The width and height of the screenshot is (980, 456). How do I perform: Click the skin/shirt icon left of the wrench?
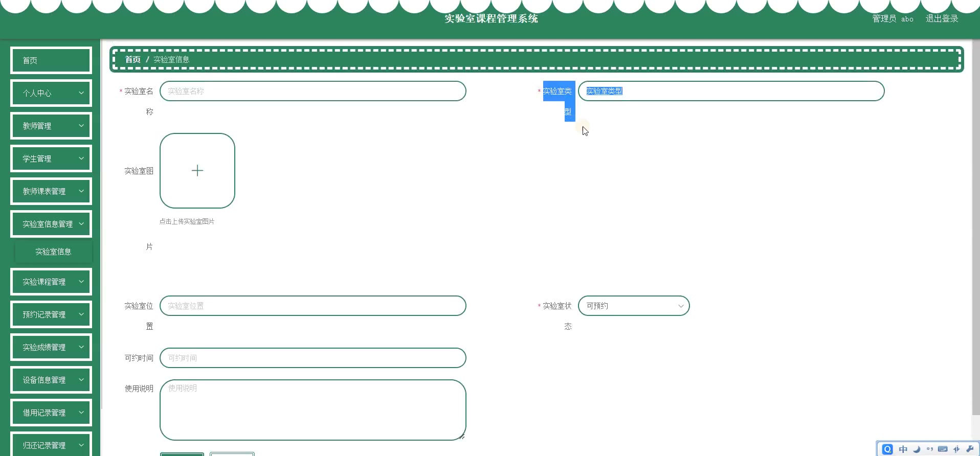[x=956, y=449]
